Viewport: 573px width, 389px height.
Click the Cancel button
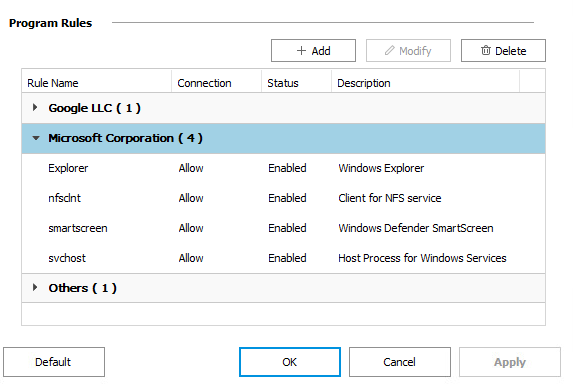[x=400, y=362]
